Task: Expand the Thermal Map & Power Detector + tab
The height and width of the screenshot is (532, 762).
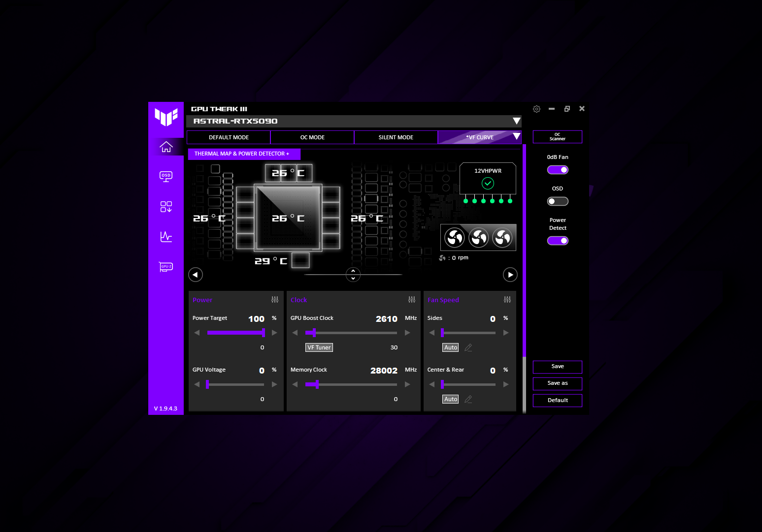Action: coord(244,154)
